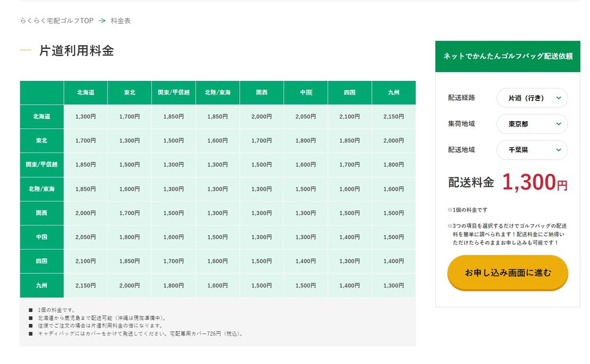The height and width of the screenshot is (364, 590).
Task: Click the 北海道 row header
Action: tap(42, 117)
